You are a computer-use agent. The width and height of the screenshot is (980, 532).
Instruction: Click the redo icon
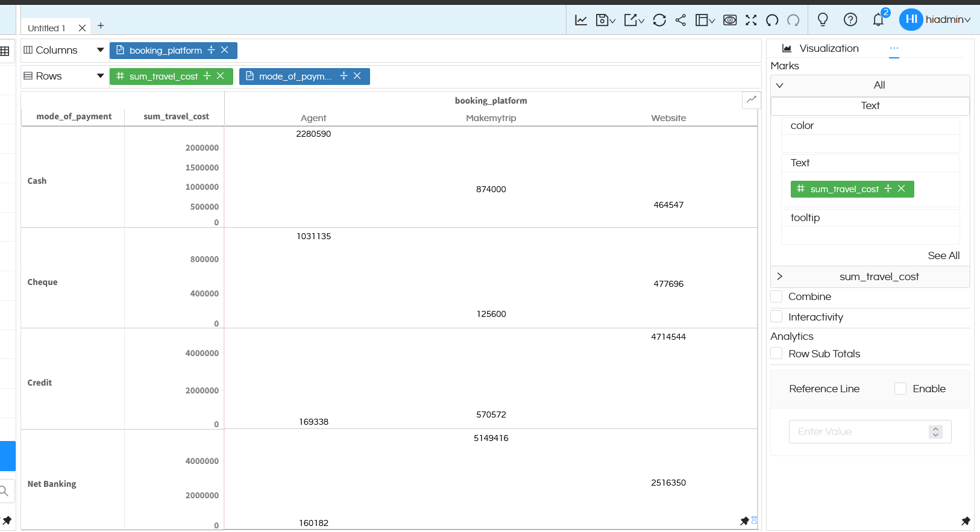793,20
